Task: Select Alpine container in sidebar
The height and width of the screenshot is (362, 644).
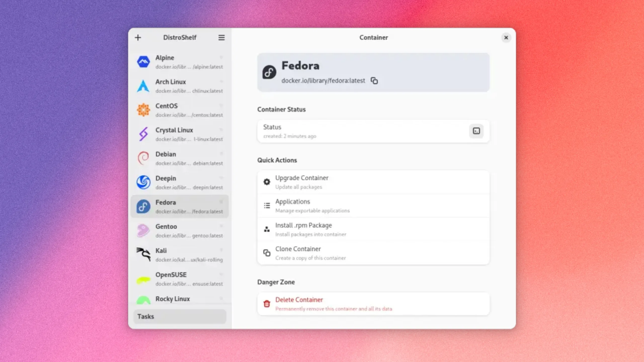Action: pos(180,62)
